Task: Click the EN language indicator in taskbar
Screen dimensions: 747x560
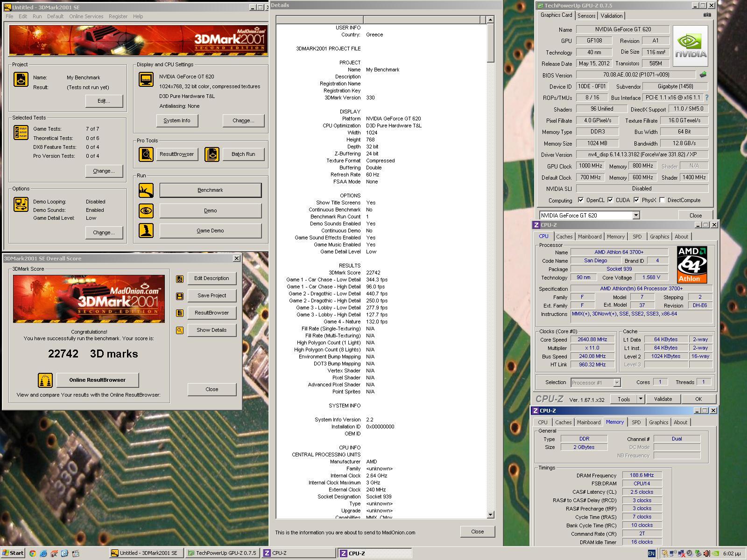Action: pyautogui.click(x=651, y=553)
